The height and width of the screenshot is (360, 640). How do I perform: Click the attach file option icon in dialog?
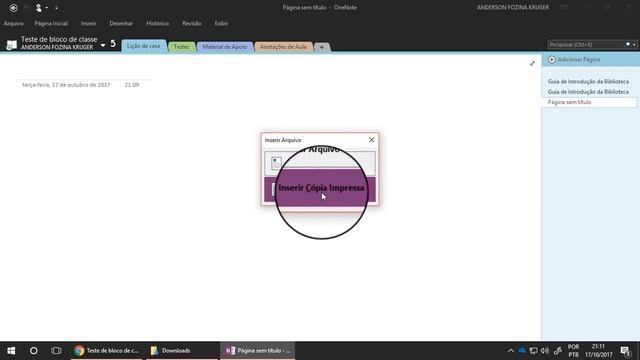point(276,162)
